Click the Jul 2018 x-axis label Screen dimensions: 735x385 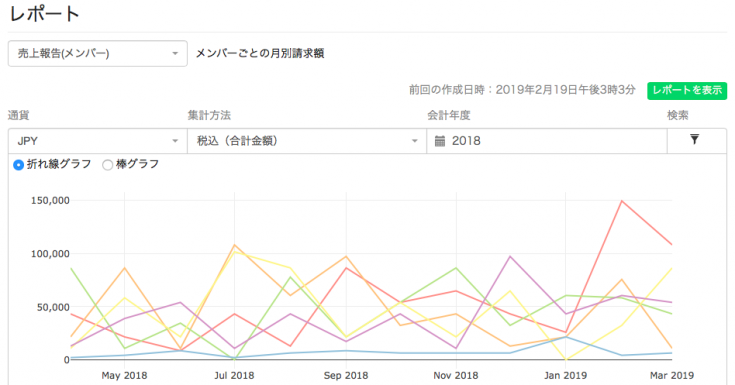[234, 376]
